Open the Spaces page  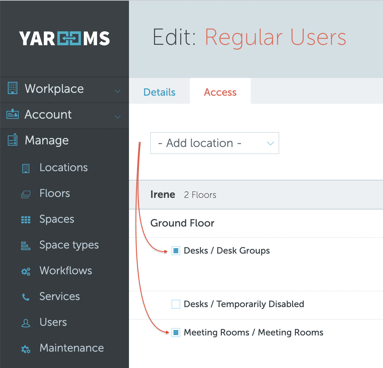(57, 219)
